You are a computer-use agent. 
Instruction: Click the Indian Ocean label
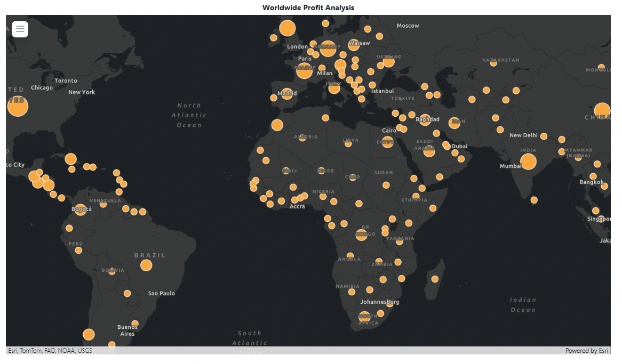click(x=523, y=305)
